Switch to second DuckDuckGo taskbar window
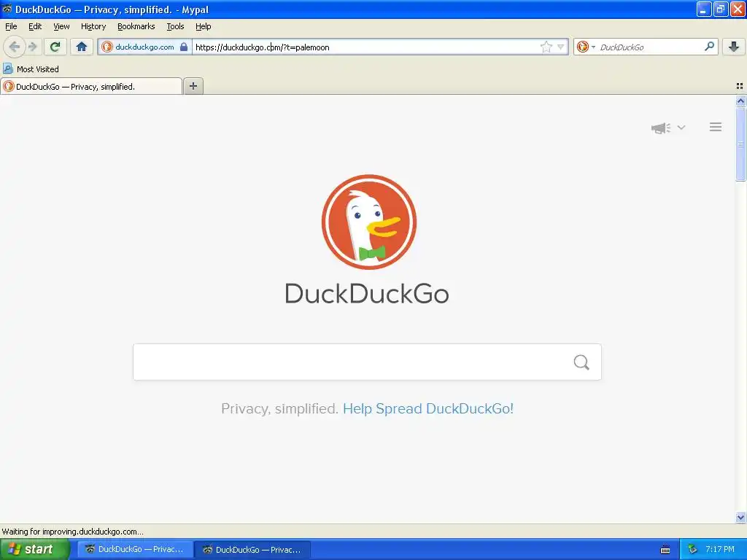This screenshot has width=747, height=560. pos(252,549)
